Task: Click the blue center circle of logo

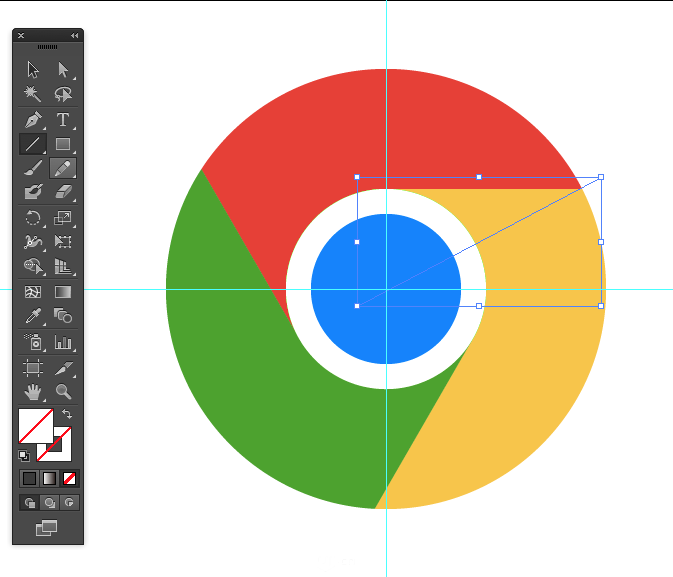Action: 386,289
